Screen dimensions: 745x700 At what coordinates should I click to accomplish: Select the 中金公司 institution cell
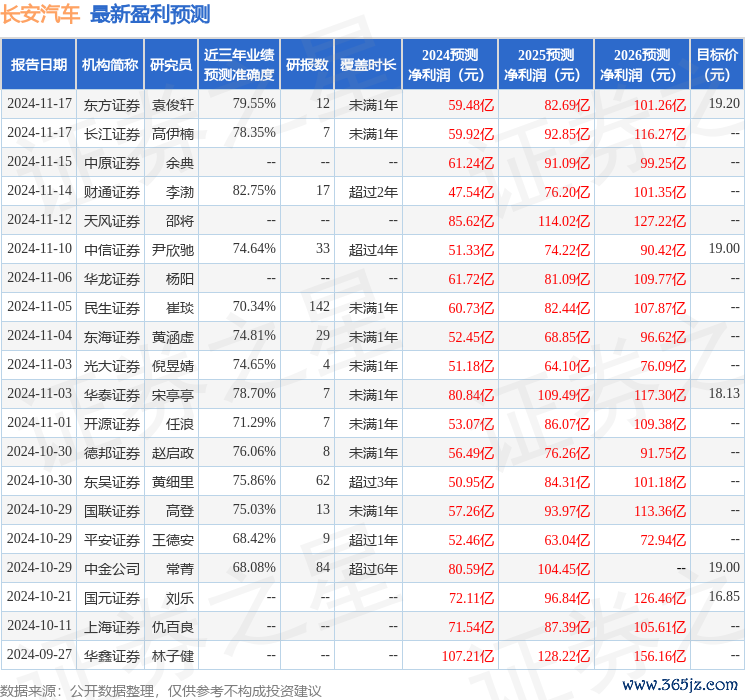[x=112, y=568]
